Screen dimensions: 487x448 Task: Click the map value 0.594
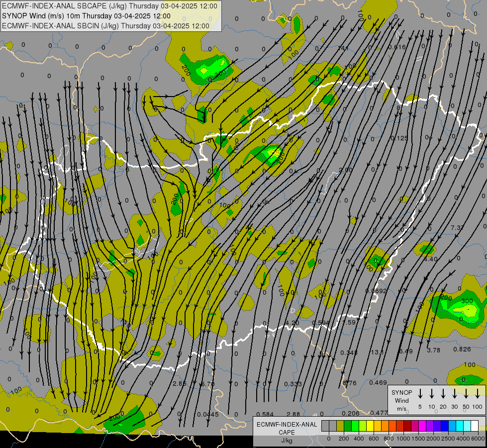click(x=321, y=323)
